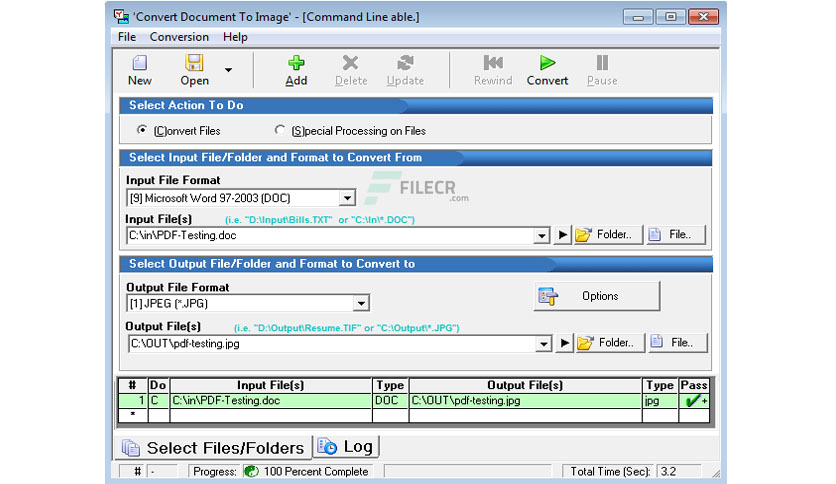
Task: Click the Input File(s) path text field
Action: pyautogui.click(x=331, y=236)
